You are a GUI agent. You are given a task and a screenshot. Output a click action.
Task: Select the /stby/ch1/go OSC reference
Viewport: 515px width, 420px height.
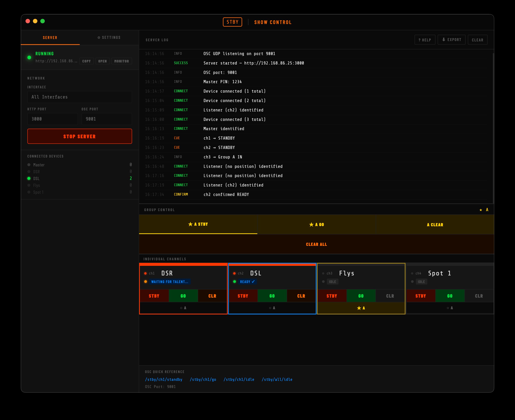(x=203, y=379)
